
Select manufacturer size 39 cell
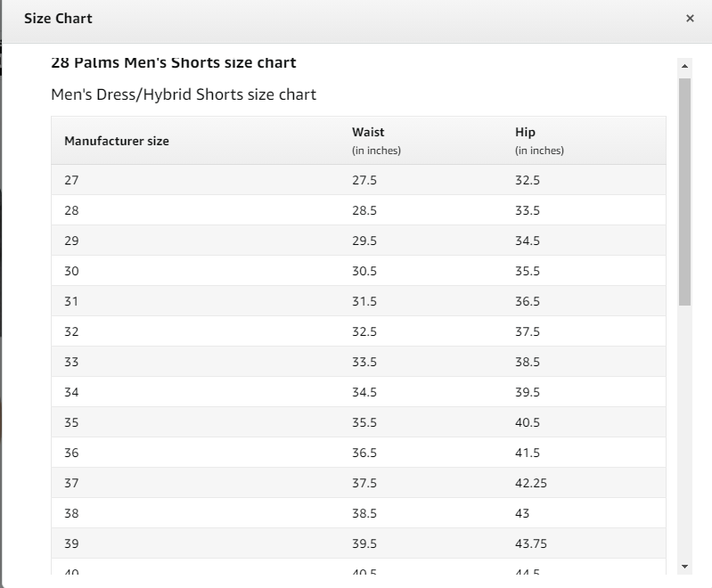pyautogui.click(x=72, y=543)
